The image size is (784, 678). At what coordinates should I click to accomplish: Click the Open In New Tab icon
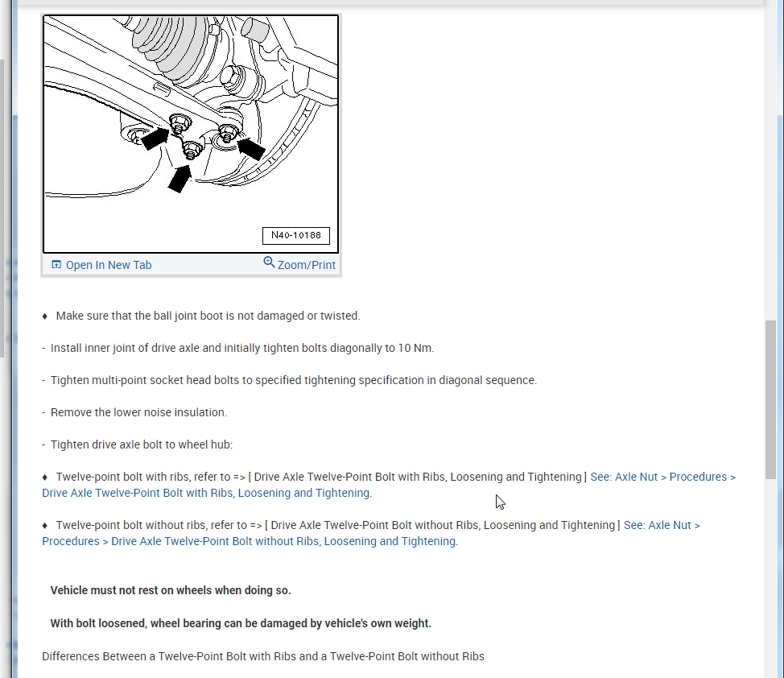point(56,264)
